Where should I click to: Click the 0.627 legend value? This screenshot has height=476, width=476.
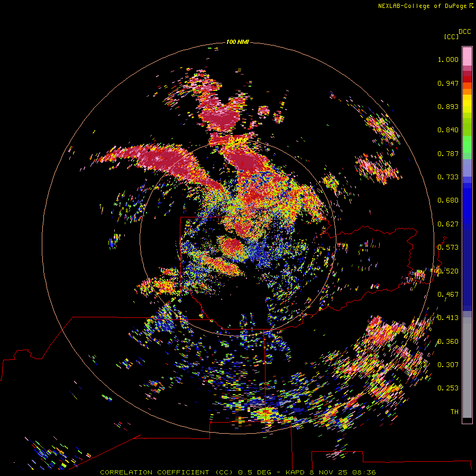tap(448, 224)
